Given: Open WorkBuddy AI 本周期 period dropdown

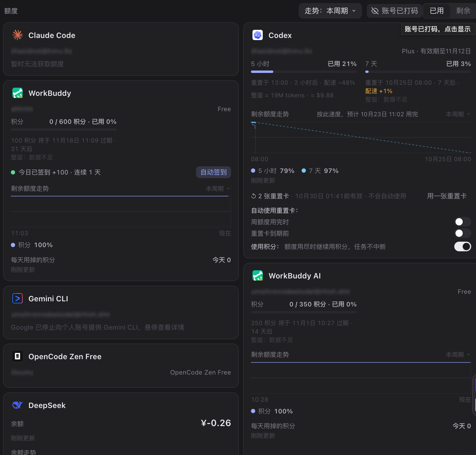Looking at the screenshot, I should point(458,355).
